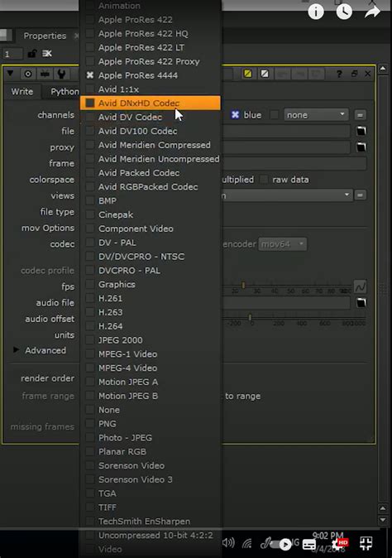Open the Properties panel tab
Image resolution: width=392 pixels, height=558 pixels.
[45, 36]
